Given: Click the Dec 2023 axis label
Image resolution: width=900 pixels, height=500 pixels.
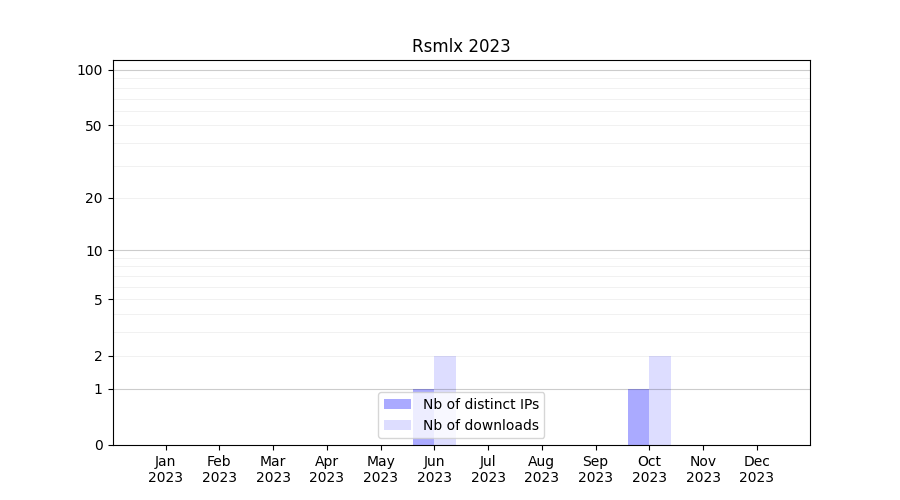Looking at the screenshot, I should (x=757, y=469).
